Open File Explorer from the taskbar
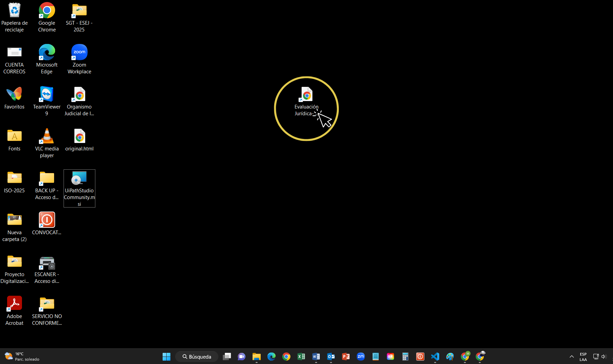This screenshot has width=613, height=364. 256,357
